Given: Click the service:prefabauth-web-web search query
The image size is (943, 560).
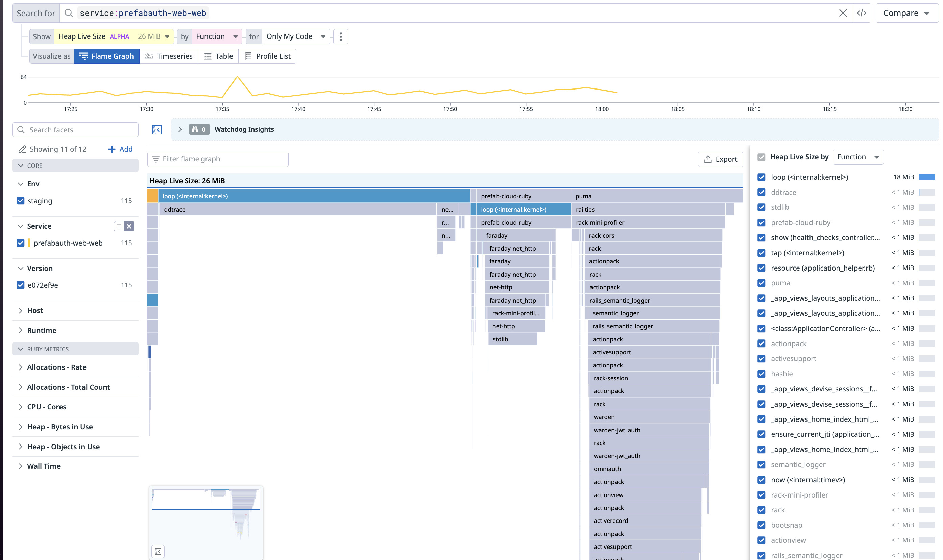Looking at the screenshot, I should pos(143,13).
